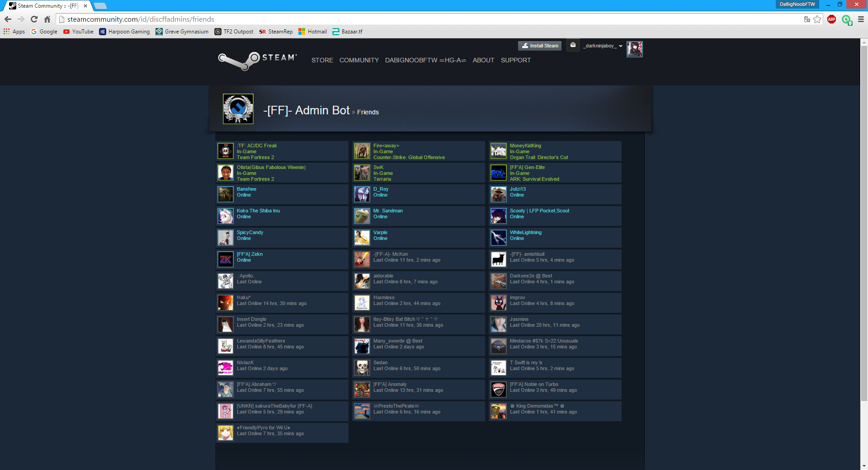The image size is (868, 470).
Task: Open Fire<away> avatar
Action: click(362, 151)
